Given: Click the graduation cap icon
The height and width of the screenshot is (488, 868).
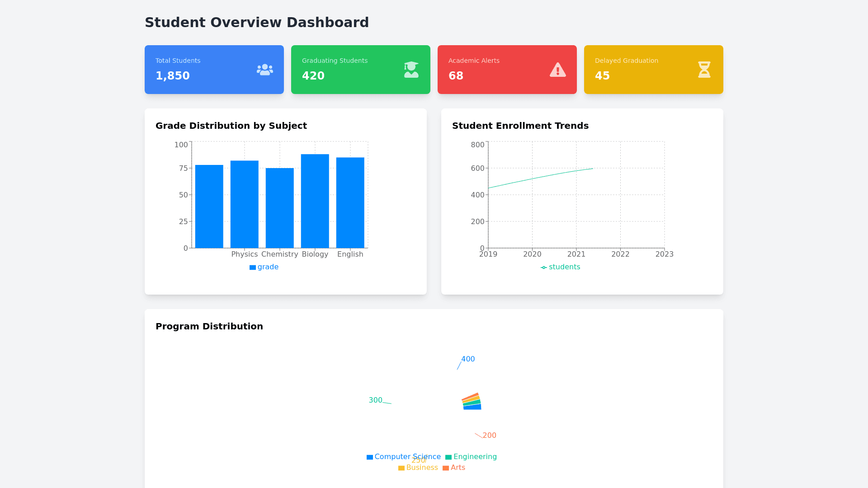Looking at the screenshot, I should [x=411, y=70].
